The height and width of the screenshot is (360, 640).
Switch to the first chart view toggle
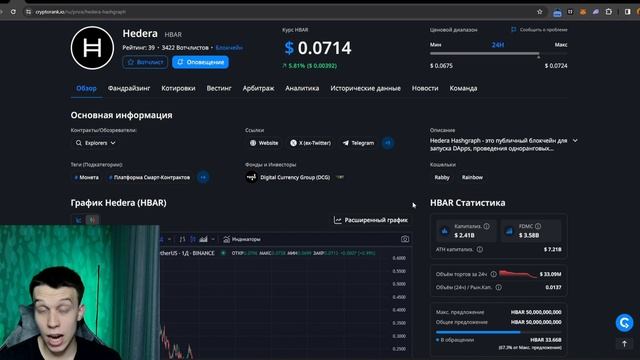tap(78, 220)
